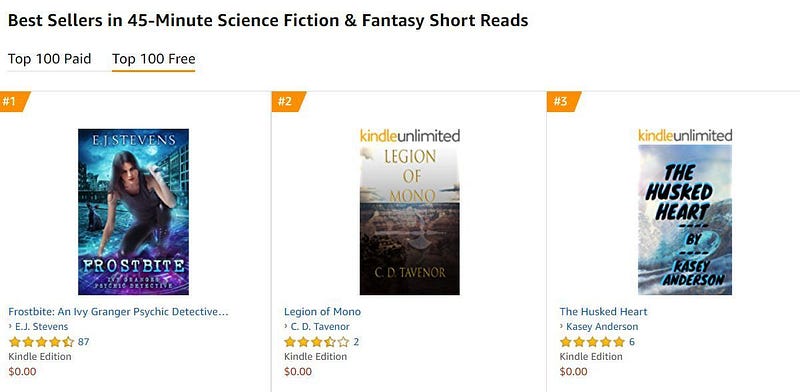This screenshot has width=800, height=392.
Task: Select the Top 100 Free tab
Action: [154, 59]
